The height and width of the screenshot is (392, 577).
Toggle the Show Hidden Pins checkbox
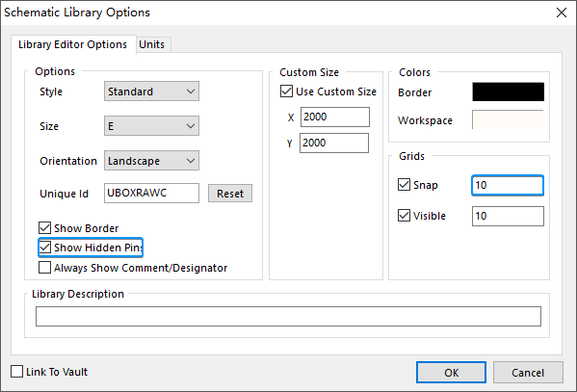pos(44,248)
